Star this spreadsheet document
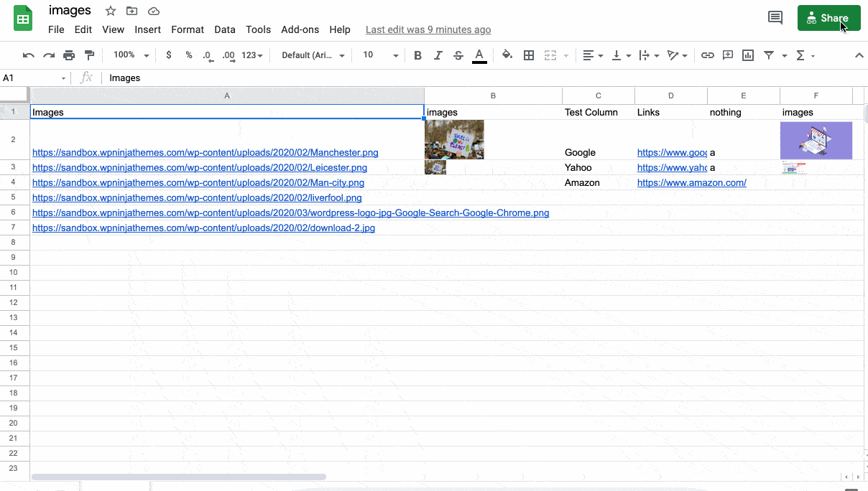868x491 pixels. click(111, 11)
